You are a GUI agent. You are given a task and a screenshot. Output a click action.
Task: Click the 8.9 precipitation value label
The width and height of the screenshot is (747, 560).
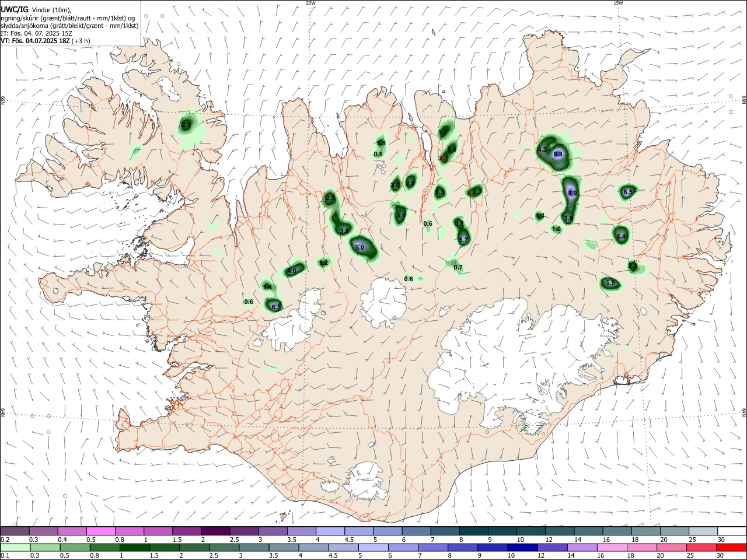[572, 193]
